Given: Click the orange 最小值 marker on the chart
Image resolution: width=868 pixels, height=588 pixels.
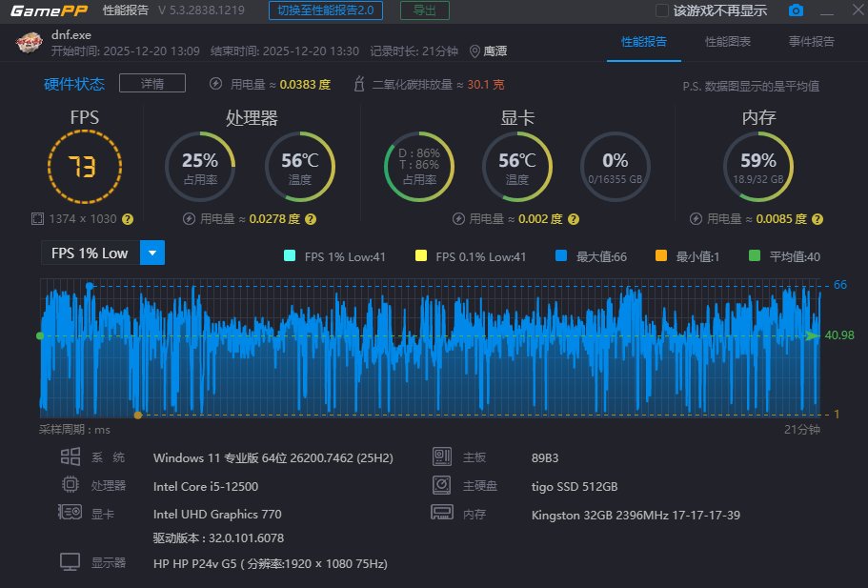Looking at the screenshot, I should pyautogui.click(x=138, y=415).
